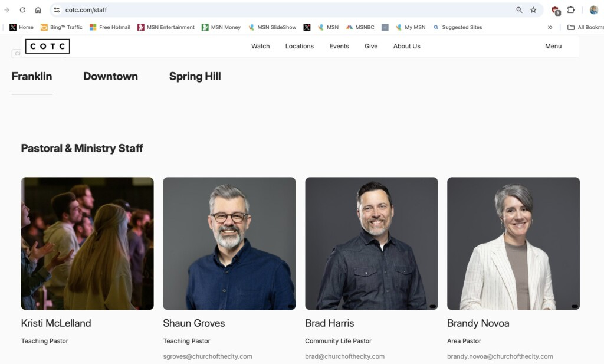The image size is (604, 364).
Task: Select the Spring Hill location tab
Action: click(195, 76)
